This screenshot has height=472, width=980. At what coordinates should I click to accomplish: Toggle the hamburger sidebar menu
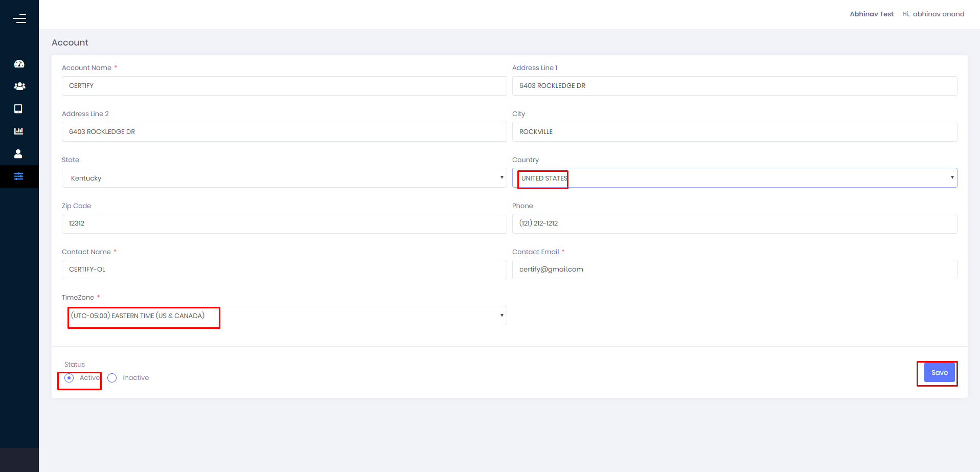click(x=19, y=19)
